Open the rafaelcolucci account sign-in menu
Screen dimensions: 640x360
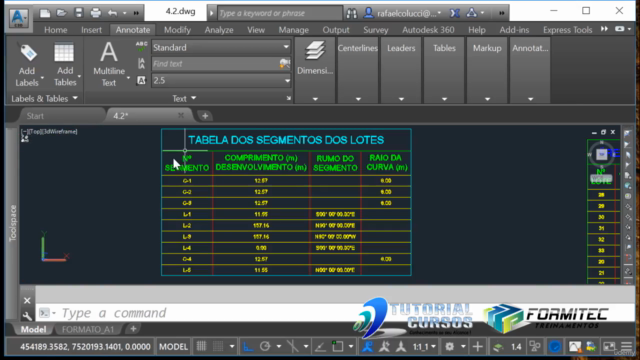pos(403,13)
